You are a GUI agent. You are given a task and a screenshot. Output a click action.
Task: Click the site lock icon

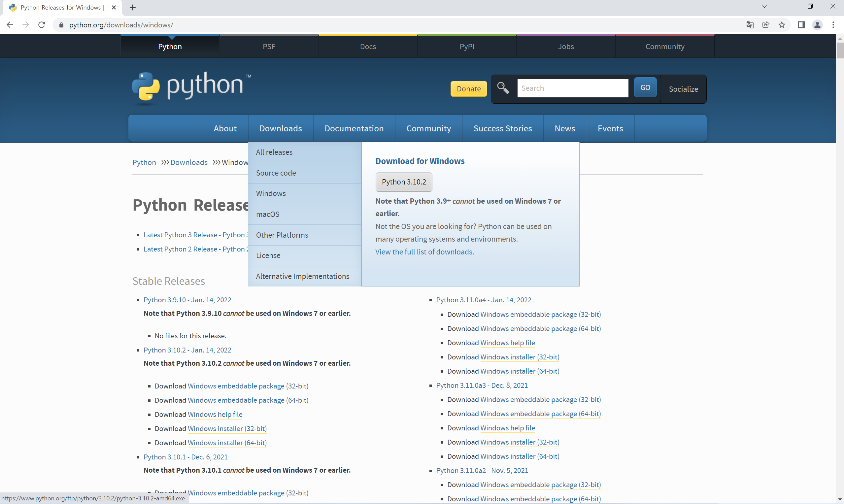[x=61, y=25]
